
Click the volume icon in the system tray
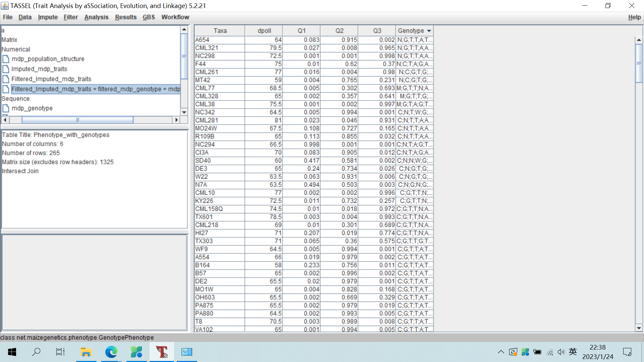561,352
